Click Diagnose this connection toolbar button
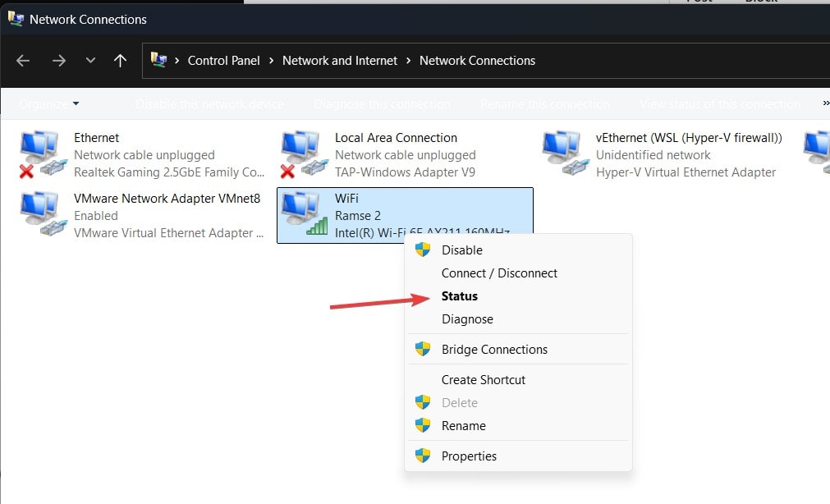The width and height of the screenshot is (830, 504). click(x=382, y=104)
